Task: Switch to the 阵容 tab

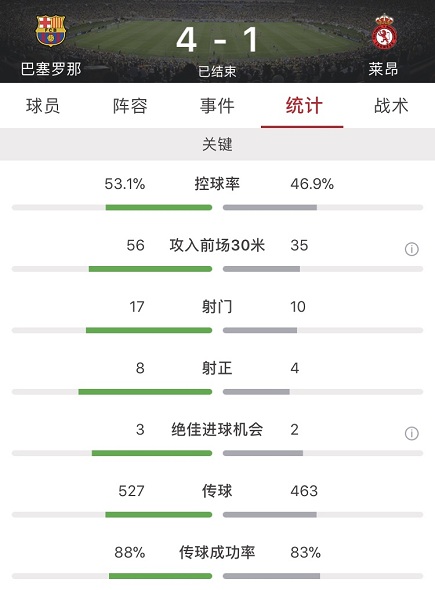Action: pos(130,106)
